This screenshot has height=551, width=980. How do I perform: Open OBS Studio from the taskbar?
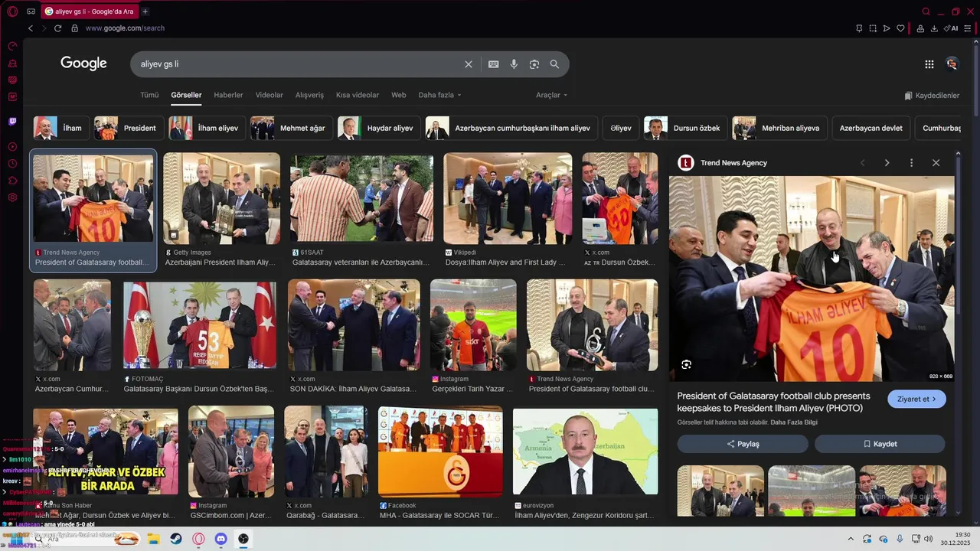click(243, 539)
